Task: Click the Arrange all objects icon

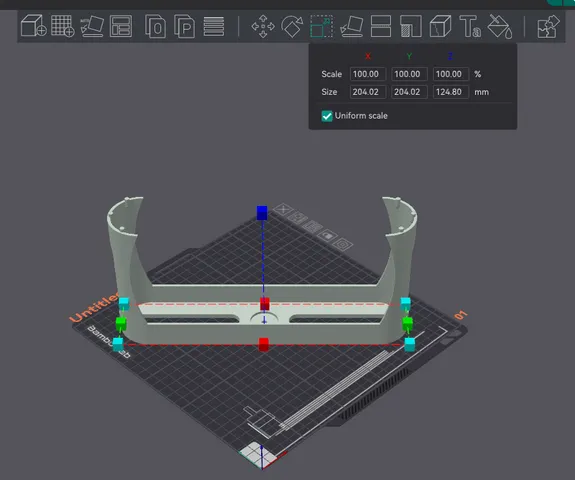Action: (x=121, y=26)
